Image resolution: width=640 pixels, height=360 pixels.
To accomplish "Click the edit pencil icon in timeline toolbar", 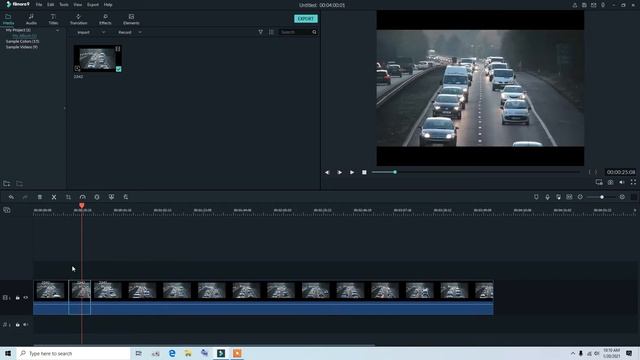I will 126,197.
